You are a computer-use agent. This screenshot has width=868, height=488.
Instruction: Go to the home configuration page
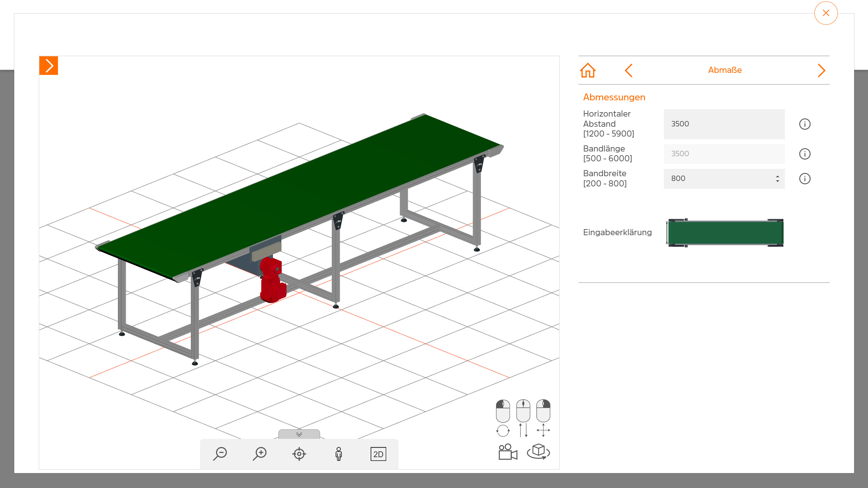click(x=588, y=70)
